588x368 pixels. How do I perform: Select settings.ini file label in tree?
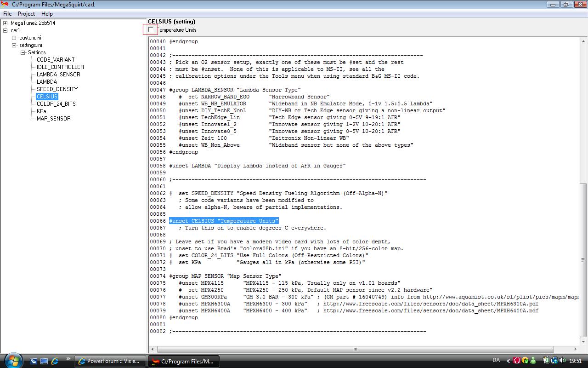[x=31, y=45]
